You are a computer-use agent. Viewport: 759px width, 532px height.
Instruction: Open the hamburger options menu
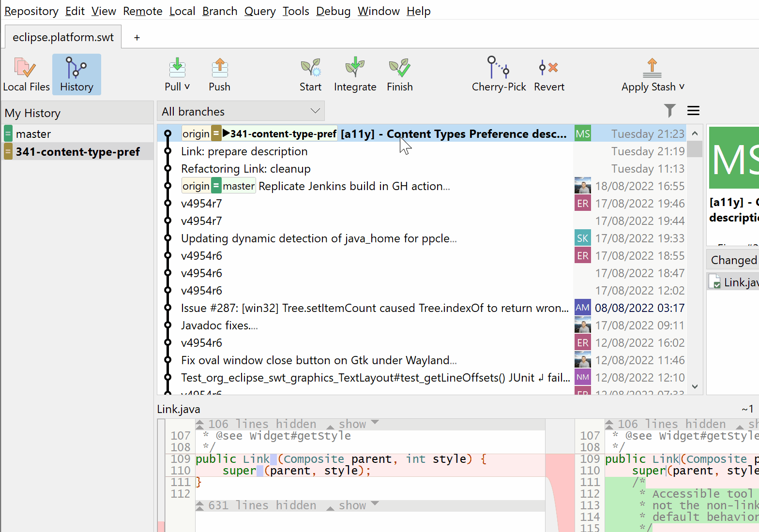693,111
